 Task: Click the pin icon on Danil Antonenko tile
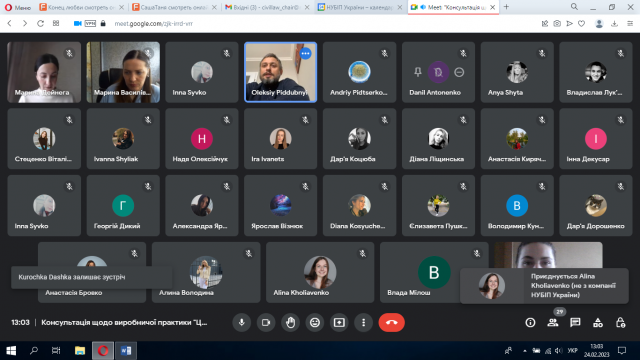(418, 72)
